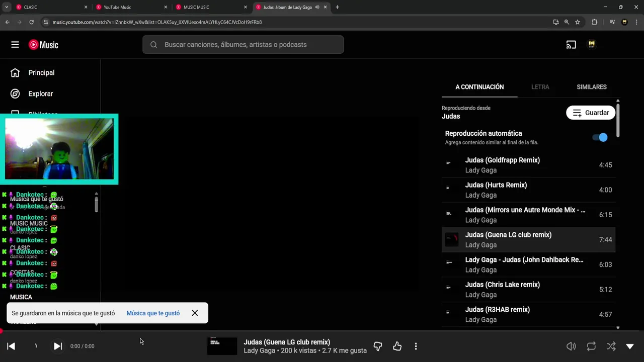
Task: Switch to the LETRA tab
Action: tap(540, 87)
